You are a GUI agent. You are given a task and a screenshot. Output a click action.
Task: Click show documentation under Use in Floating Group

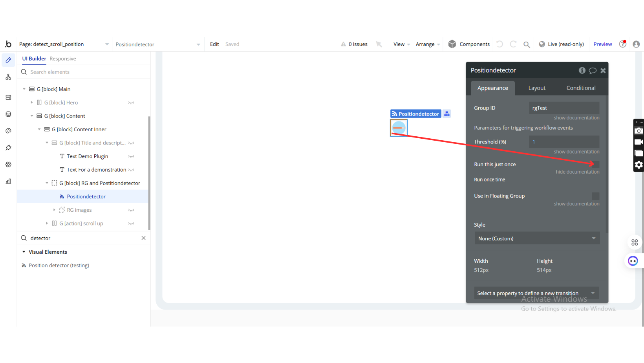pos(576,203)
